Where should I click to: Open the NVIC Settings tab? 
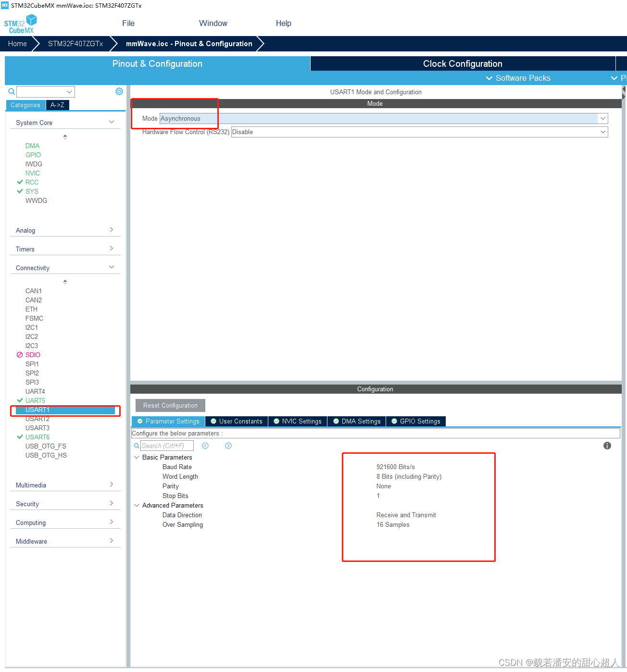[298, 421]
